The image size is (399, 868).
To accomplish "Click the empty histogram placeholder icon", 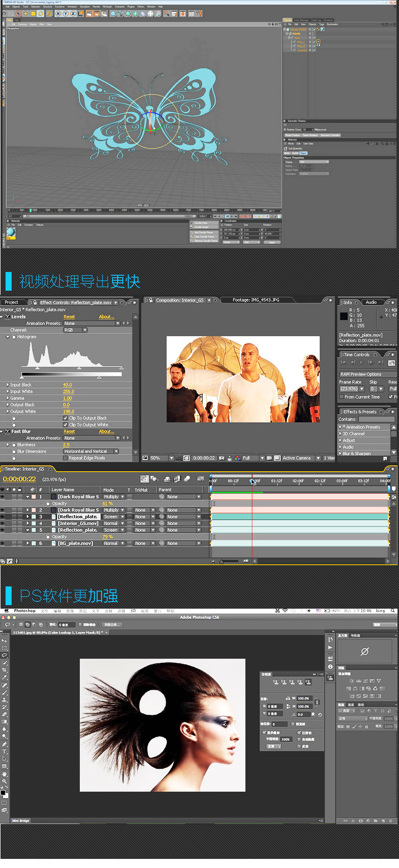I will (364, 652).
